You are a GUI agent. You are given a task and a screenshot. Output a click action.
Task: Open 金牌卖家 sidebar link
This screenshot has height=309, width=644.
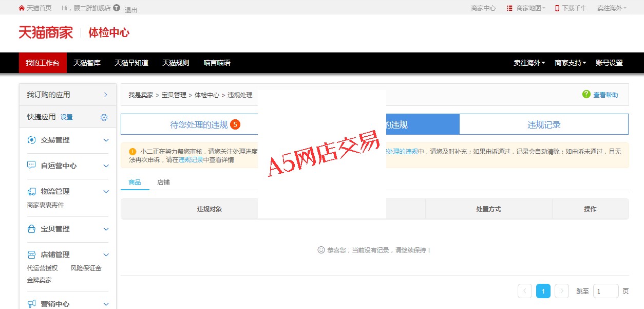tap(40, 280)
